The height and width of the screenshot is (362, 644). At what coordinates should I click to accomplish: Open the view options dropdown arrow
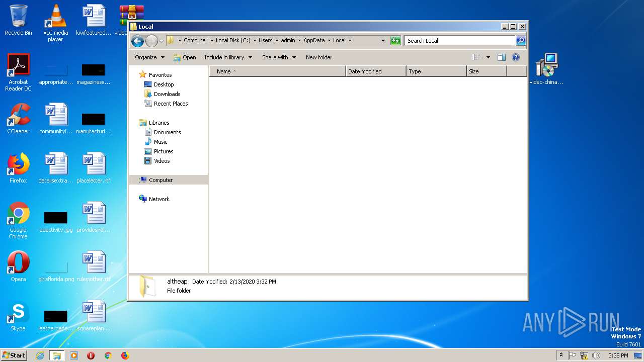point(488,57)
